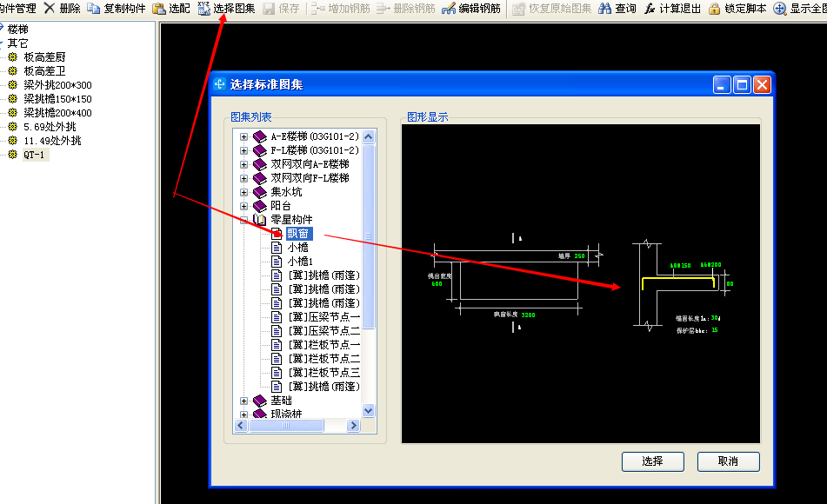This screenshot has width=827, height=504.
Task: Expand the 集水坑 atlas node
Action: click(x=243, y=192)
